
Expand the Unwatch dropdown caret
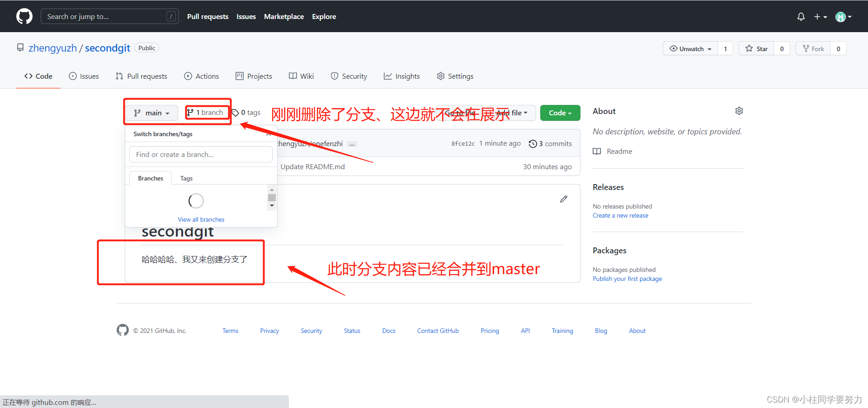tap(710, 49)
